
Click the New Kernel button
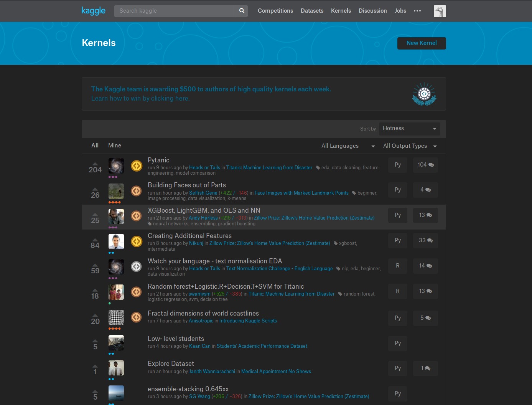pyautogui.click(x=422, y=43)
